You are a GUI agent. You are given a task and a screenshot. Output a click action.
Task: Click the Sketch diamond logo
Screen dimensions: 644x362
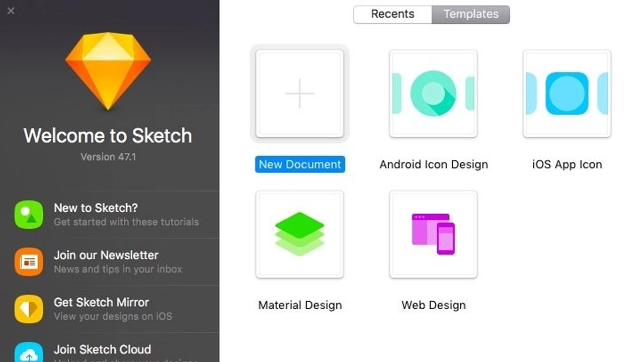click(108, 71)
